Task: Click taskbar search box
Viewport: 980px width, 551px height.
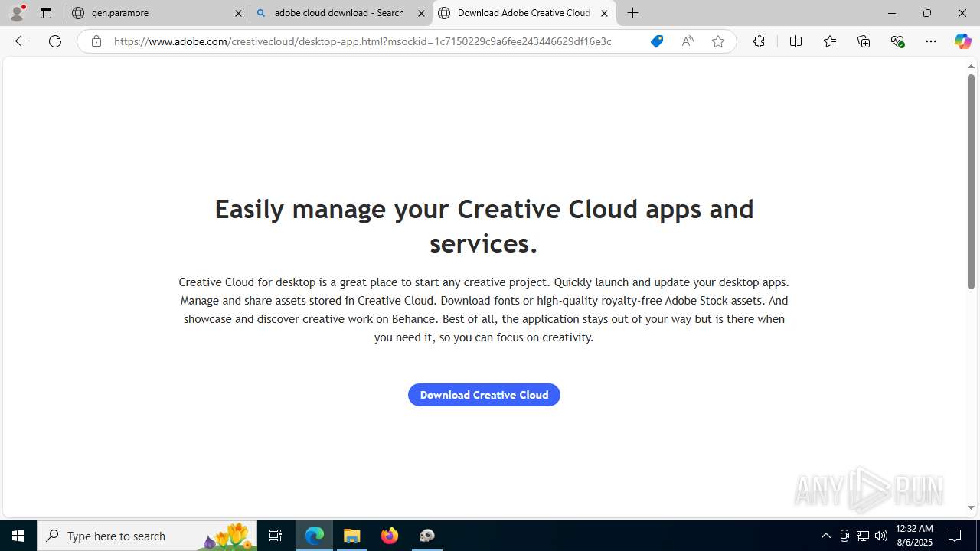Action: click(145, 536)
